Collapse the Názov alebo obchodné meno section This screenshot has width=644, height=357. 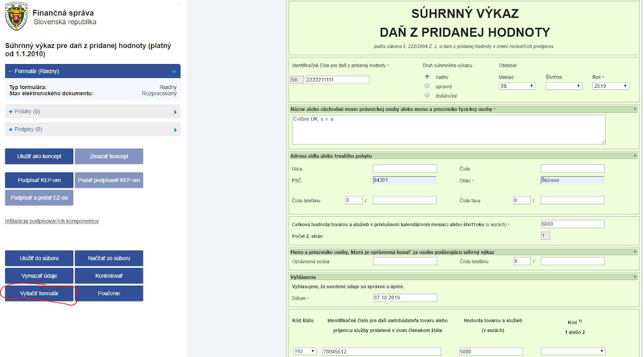point(635,109)
